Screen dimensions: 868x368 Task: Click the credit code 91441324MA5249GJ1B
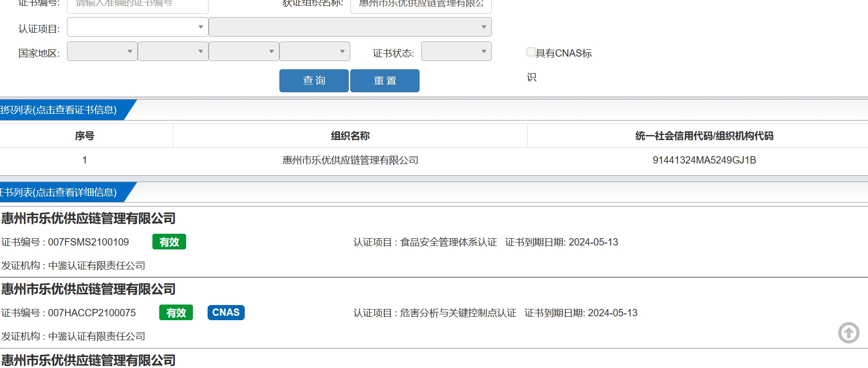704,160
